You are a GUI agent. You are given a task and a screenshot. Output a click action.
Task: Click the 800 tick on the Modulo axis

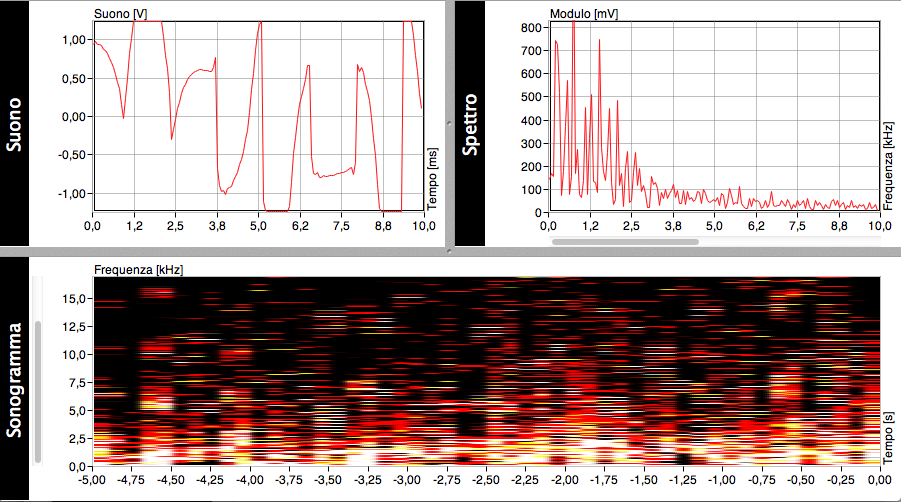click(x=530, y=27)
